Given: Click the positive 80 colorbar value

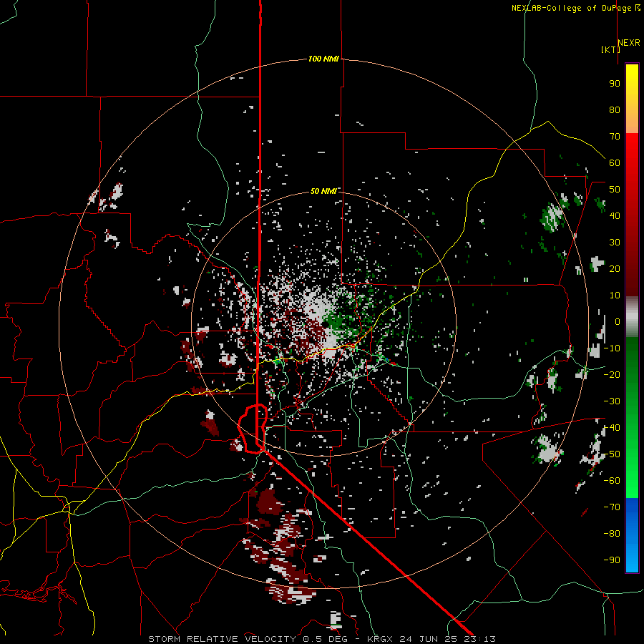Looking at the screenshot, I should pyautogui.click(x=615, y=110).
